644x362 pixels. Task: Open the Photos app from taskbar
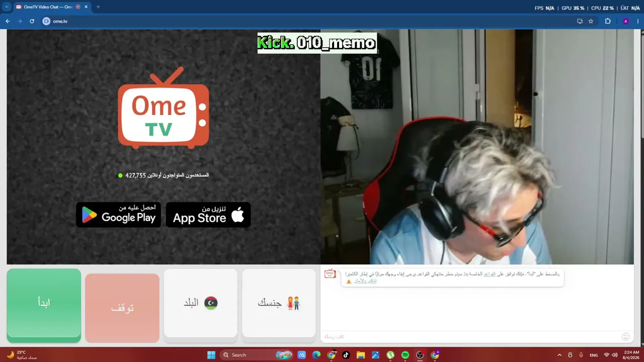coord(375,355)
